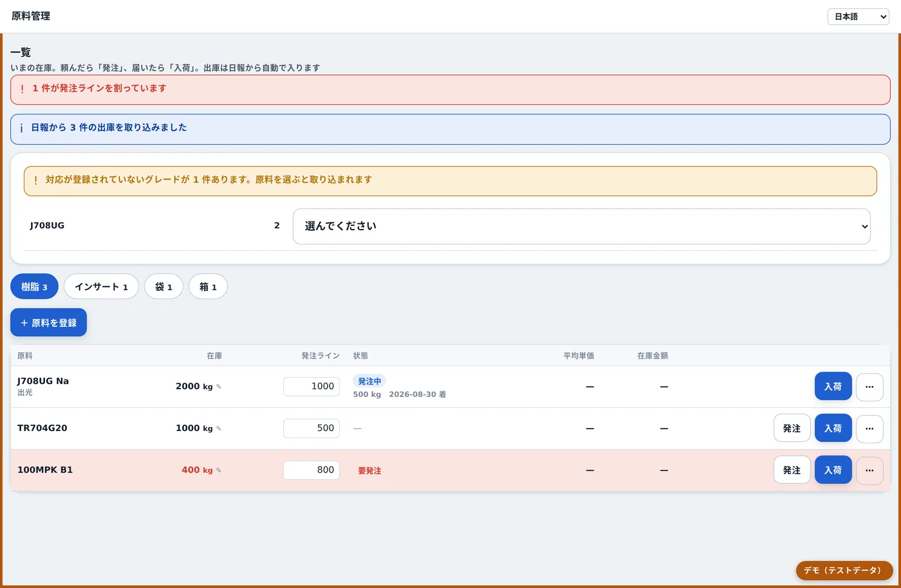Focus the 発注ライン field showing 1000

[311, 387]
